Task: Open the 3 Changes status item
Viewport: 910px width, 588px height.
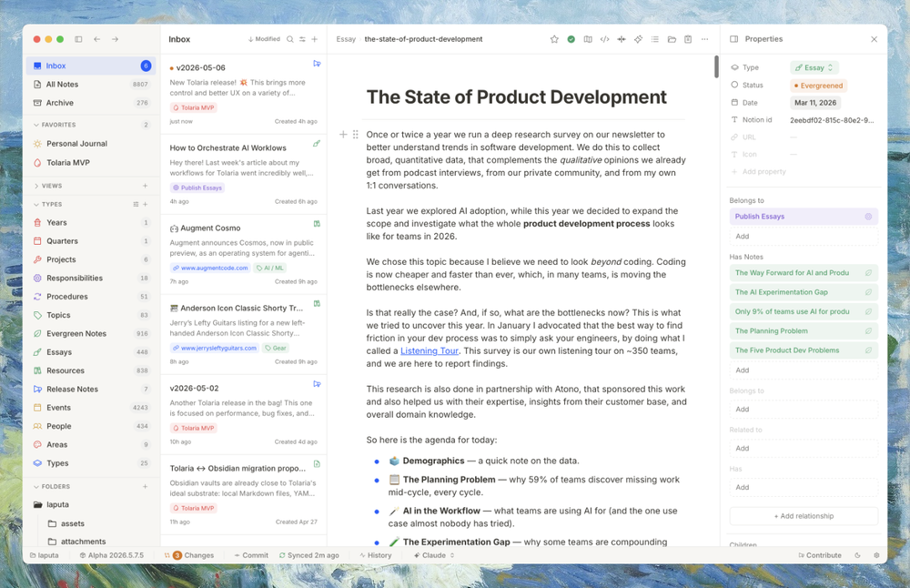Action: click(x=189, y=555)
